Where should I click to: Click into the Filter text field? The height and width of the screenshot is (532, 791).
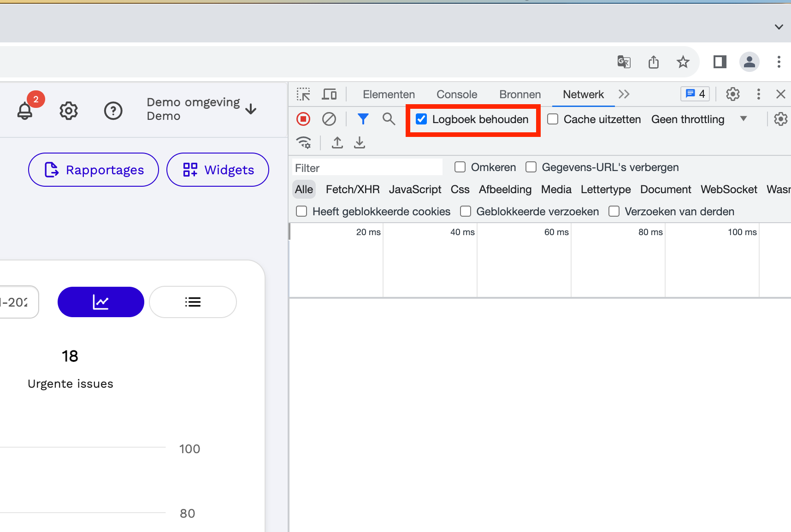coord(367,168)
